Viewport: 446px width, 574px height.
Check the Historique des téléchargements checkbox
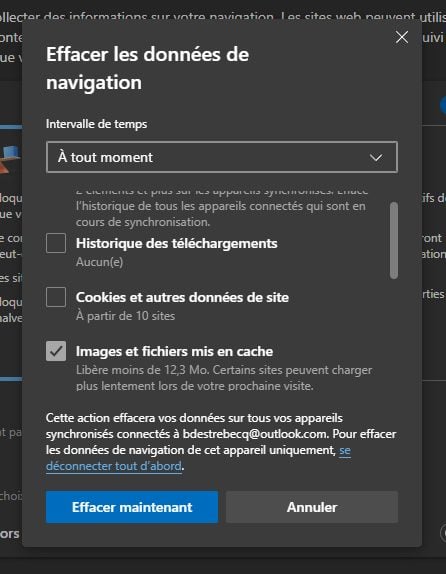[56, 243]
